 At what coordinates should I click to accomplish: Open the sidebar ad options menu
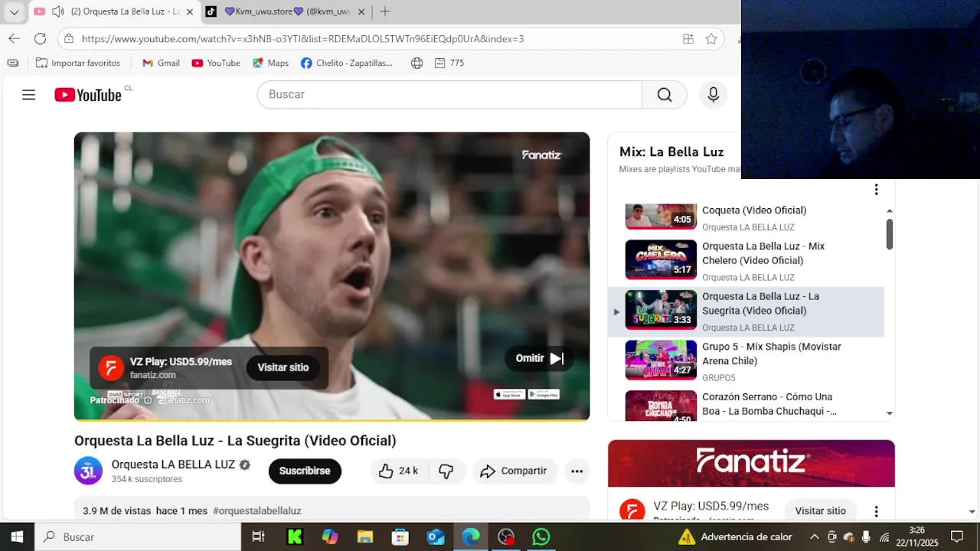pyautogui.click(x=876, y=511)
